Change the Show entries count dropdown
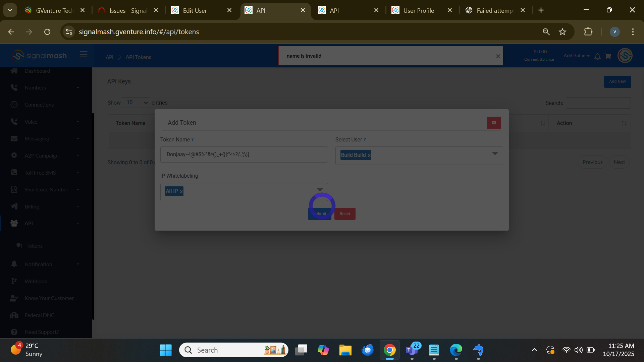 pos(136,103)
